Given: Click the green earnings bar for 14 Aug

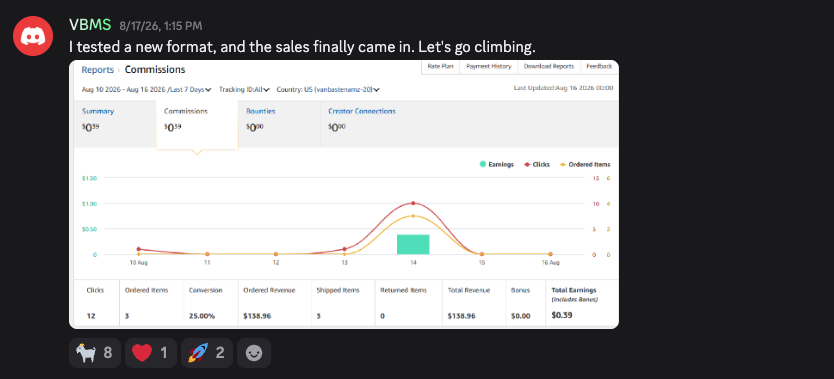Looking at the screenshot, I should coord(413,245).
